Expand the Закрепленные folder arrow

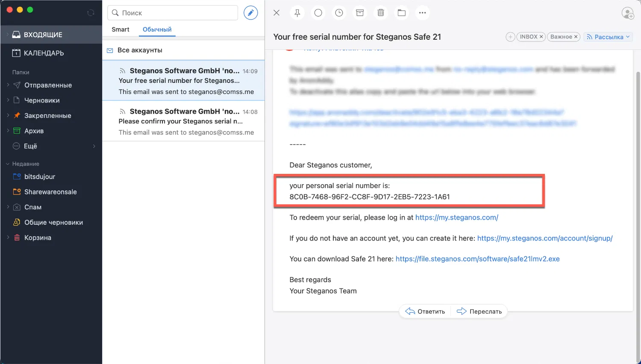coord(8,115)
